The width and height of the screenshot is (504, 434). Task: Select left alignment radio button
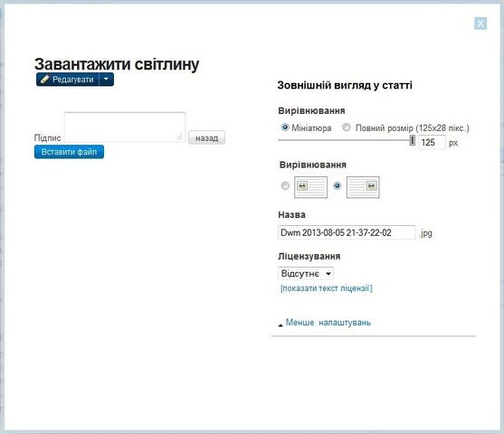(285, 185)
